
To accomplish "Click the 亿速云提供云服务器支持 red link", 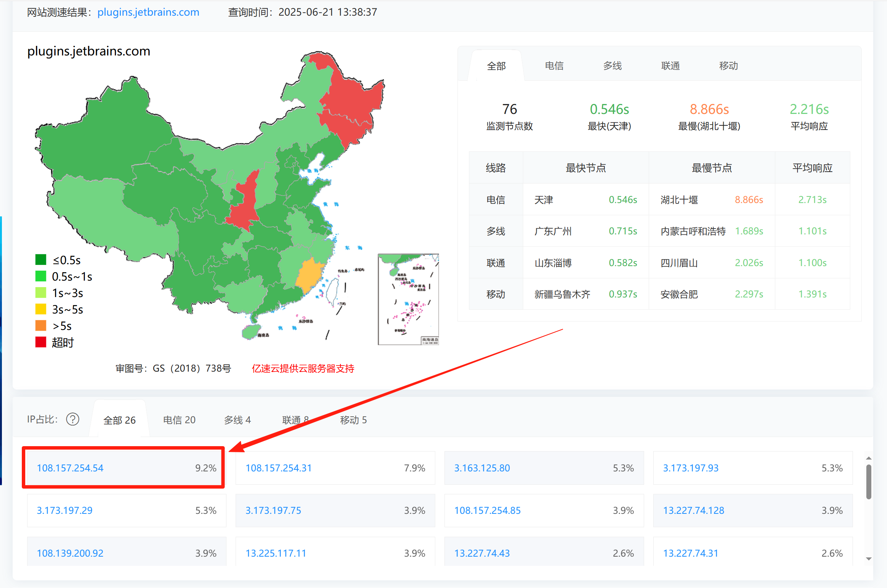I will (x=303, y=369).
